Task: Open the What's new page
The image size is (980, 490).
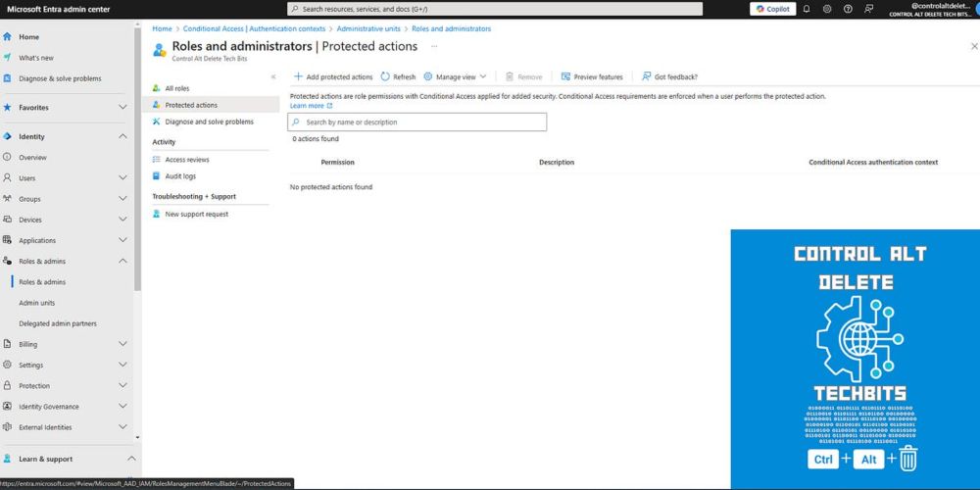Action: (x=35, y=58)
